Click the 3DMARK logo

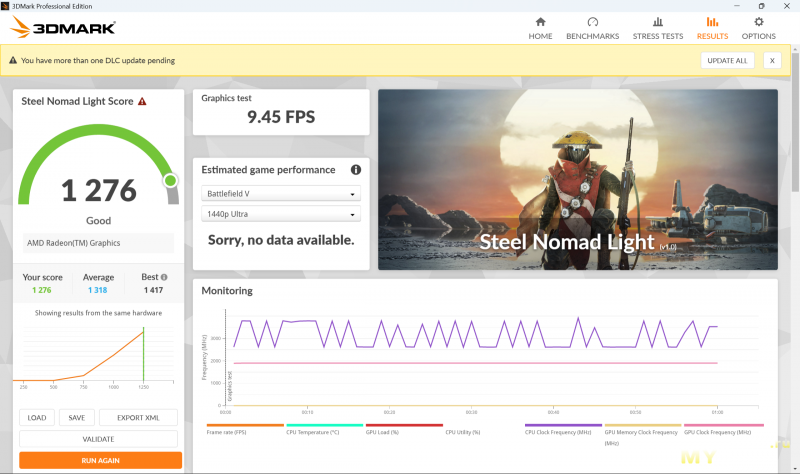(62, 28)
